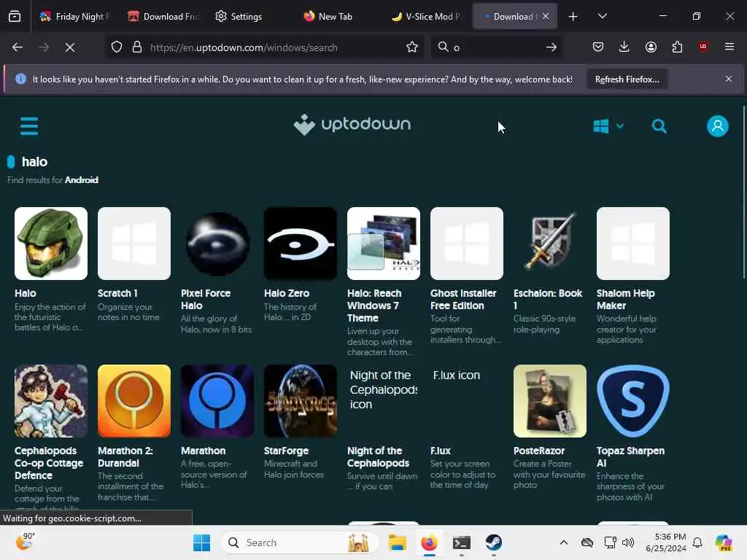
Task: Open the Terminal taskbar icon
Action: (x=461, y=542)
